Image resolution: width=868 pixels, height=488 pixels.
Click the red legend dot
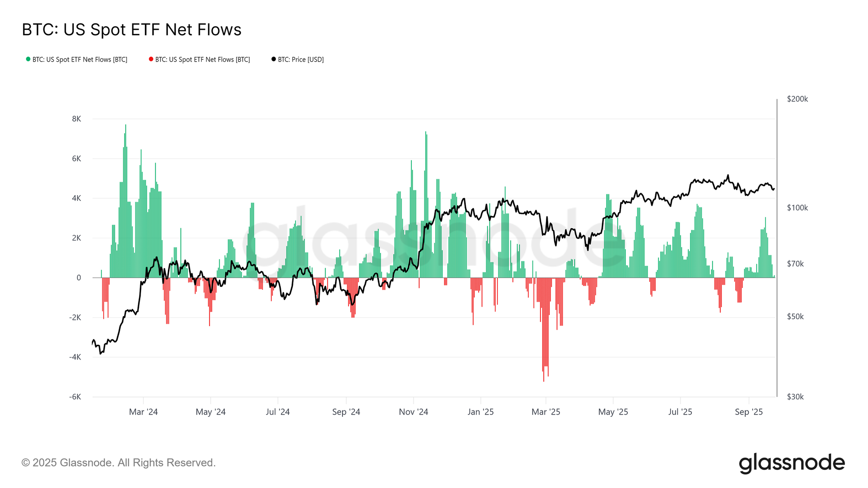pos(151,59)
